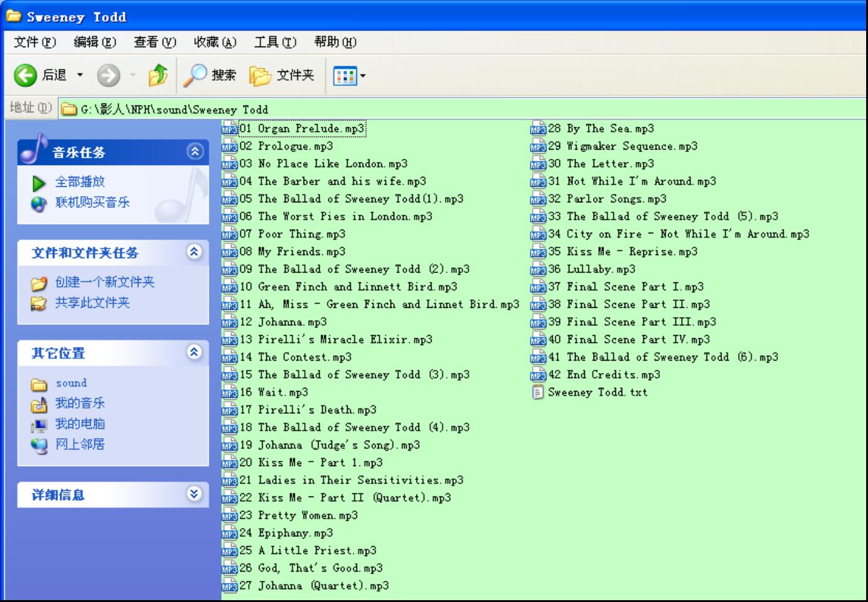
Task: Expand the Details (详细信息) panel
Action: click(195, 494)
